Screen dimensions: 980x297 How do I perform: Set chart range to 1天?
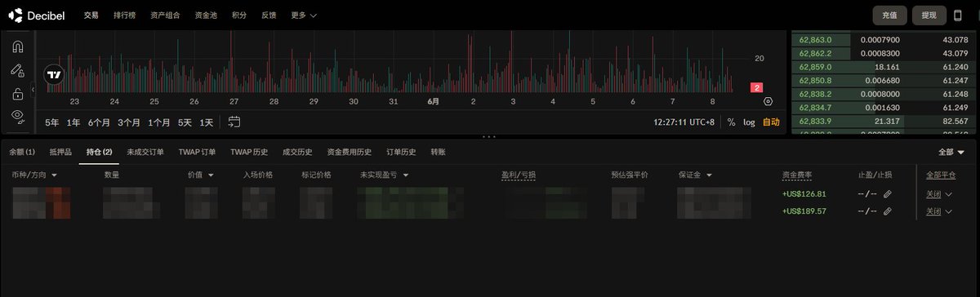[206, 122]
